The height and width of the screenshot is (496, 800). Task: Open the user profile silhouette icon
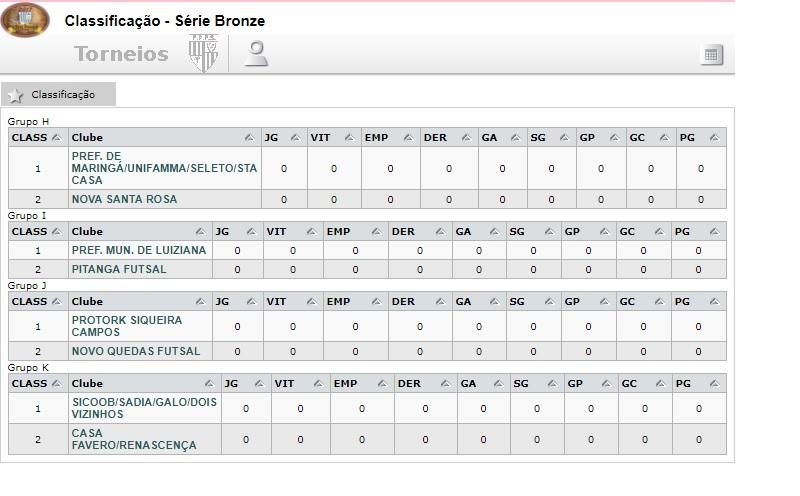257,54
